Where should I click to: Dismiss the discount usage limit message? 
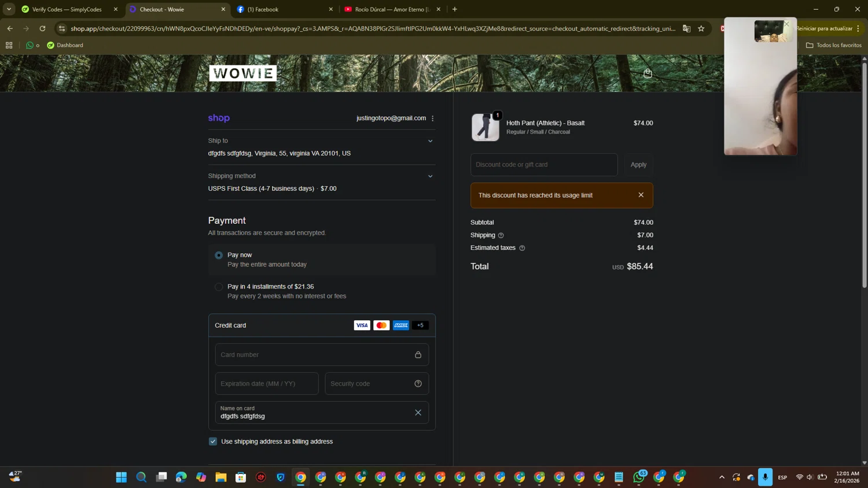pos(641,195)
